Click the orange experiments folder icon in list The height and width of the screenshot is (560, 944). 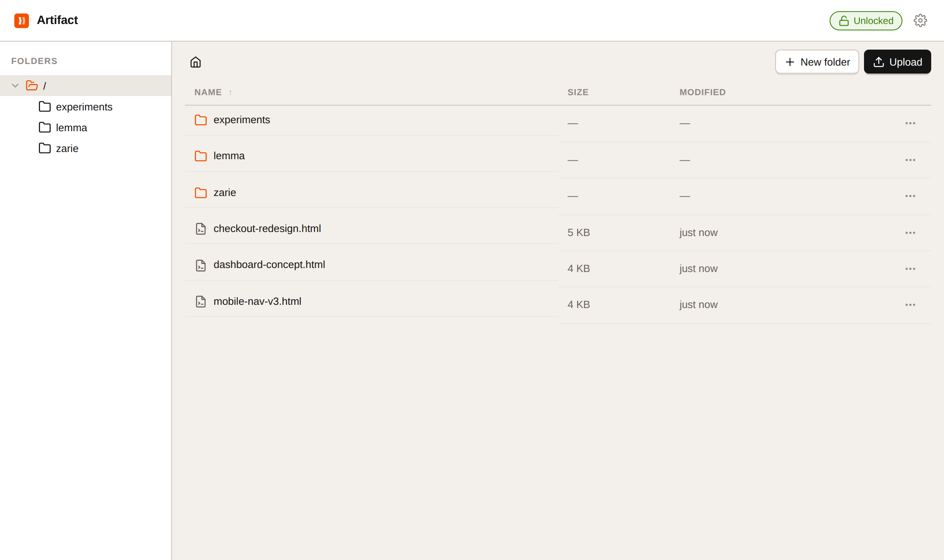(201, 120)
